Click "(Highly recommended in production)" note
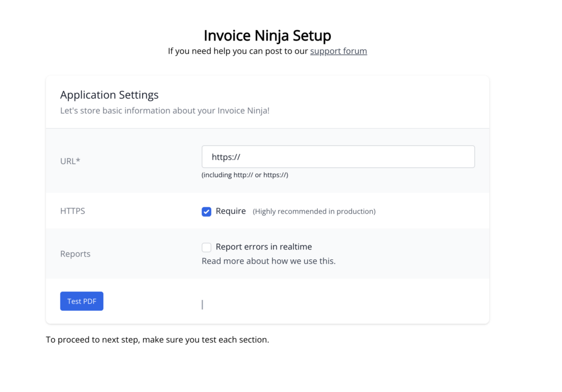Image resolution: width=562 pixels, height=392 pixels. [x=314, y=212]
